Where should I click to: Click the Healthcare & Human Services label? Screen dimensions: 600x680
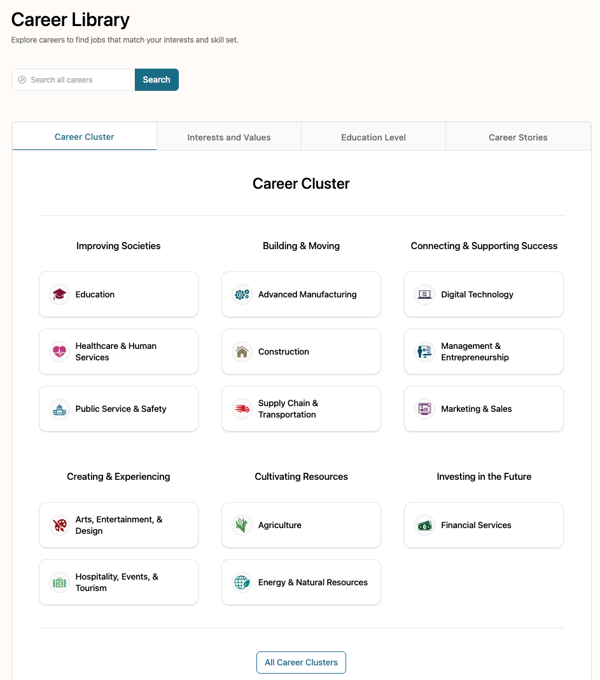(116, 351)
